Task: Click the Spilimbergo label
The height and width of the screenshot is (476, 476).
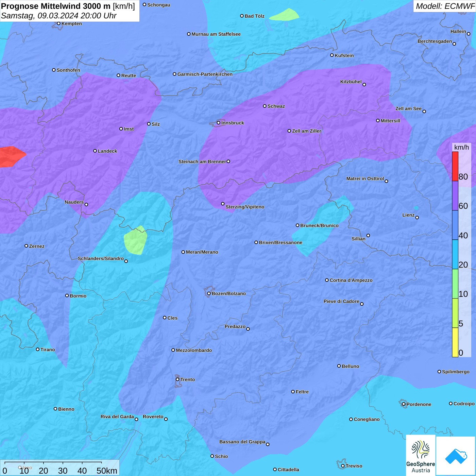Action: [x=456, y=372]
